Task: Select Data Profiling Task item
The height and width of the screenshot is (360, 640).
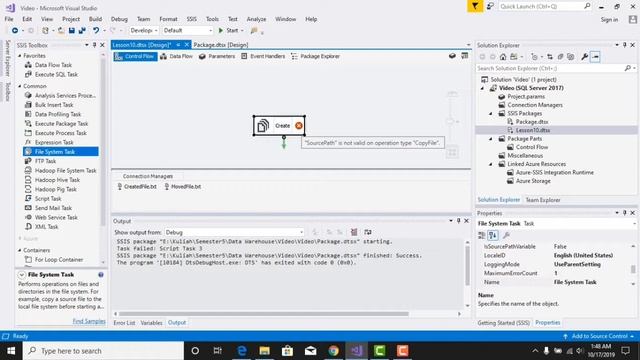Action: (x=58, y=114)
